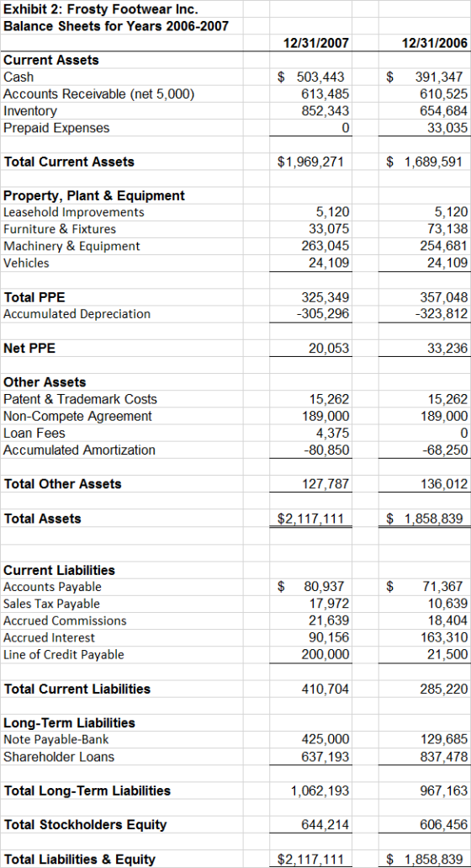Click Loan Fees value 4,375
Image resolution: width=471 pixels, height=868 pixels.
(x=333, y=433)
